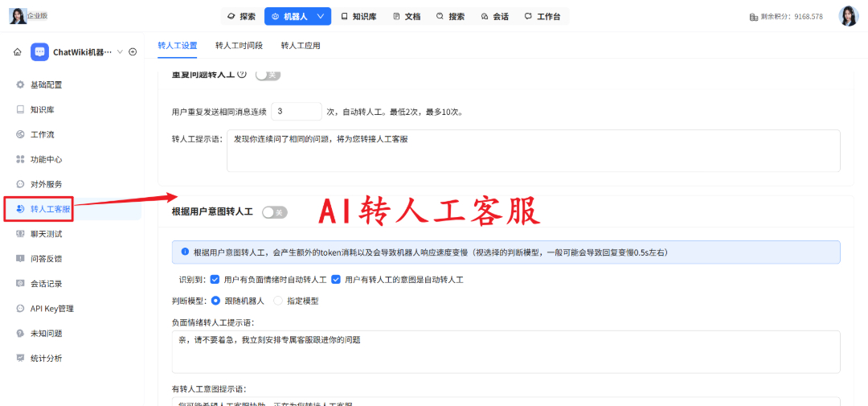Viewport: 868px width, 406px height.
Task: Toggle the 根据用户意图转人工 switch
Action: pyautogui.click(x=275, y=212)
